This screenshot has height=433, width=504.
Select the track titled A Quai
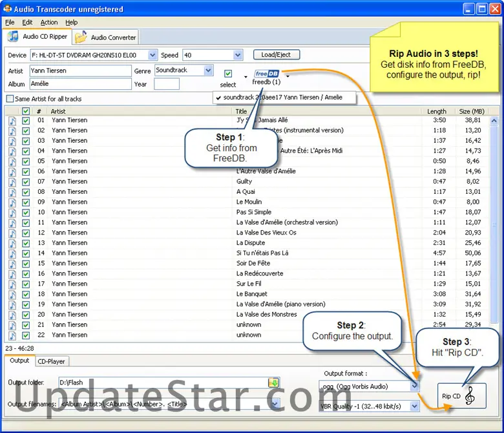coord(246,191)
